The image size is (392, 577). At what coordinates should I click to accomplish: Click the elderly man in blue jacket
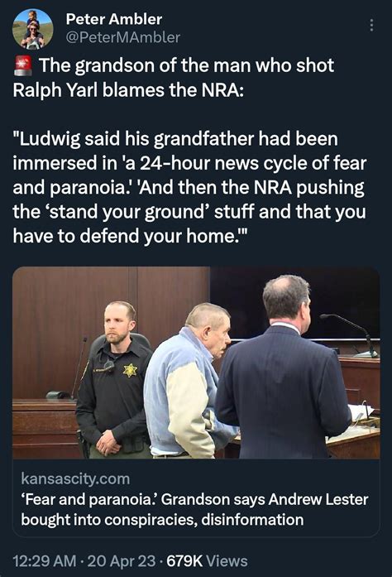pyautogui.click(x=188, y=381)
